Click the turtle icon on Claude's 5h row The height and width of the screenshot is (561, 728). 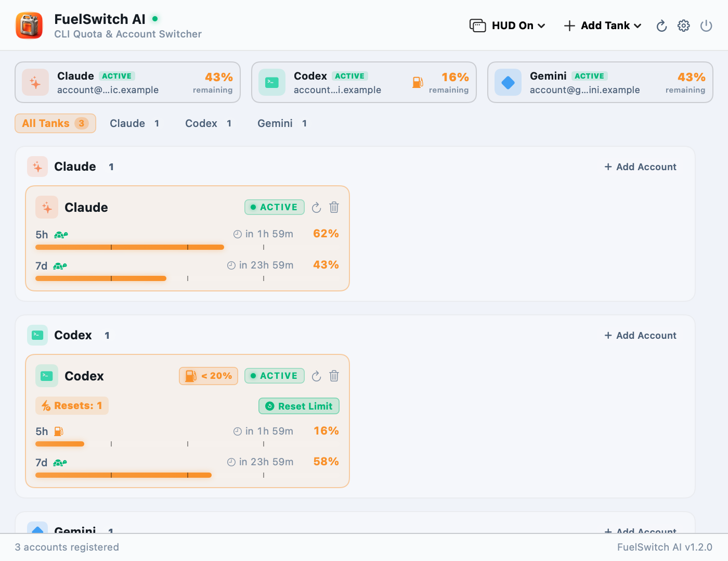(61, 235)
